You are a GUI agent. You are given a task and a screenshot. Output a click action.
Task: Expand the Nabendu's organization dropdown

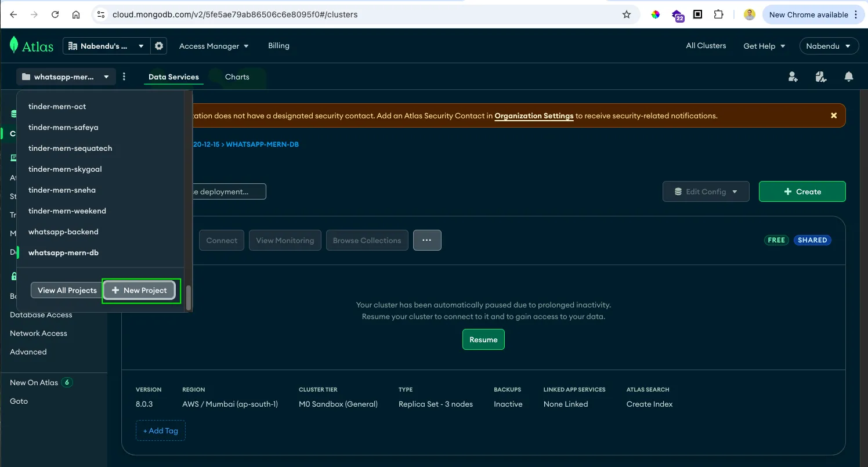107,46
